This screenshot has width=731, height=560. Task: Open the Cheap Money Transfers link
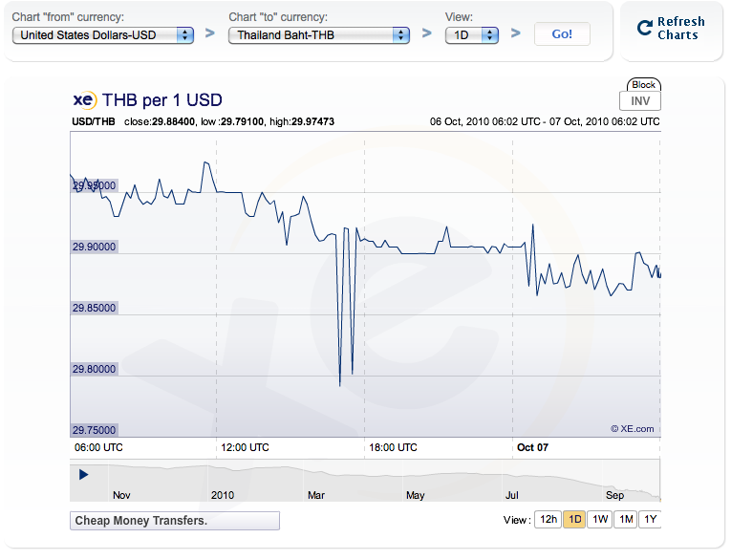[x=175, y=521]
